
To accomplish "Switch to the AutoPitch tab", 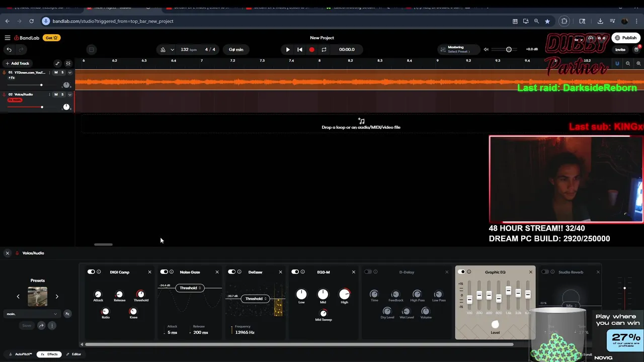I will coord(20,354).
